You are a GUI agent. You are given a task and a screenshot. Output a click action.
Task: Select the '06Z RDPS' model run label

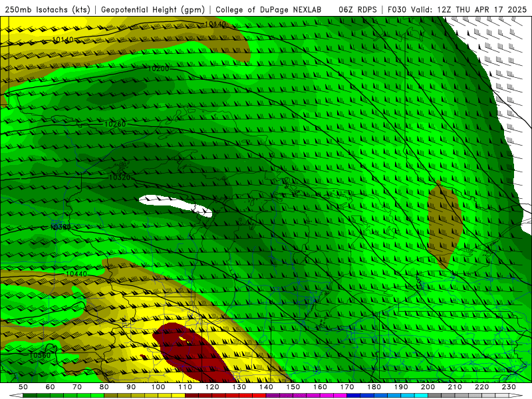pyautogui.click(x=358, y=10)
